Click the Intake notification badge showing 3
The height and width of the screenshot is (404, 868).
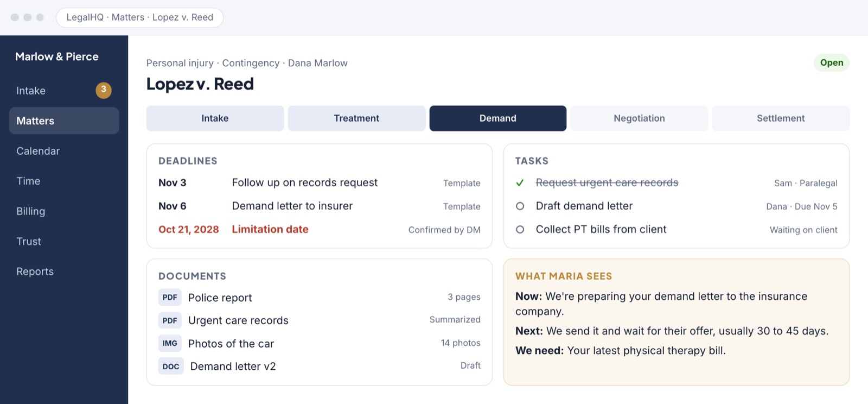(x=104, y=90)
